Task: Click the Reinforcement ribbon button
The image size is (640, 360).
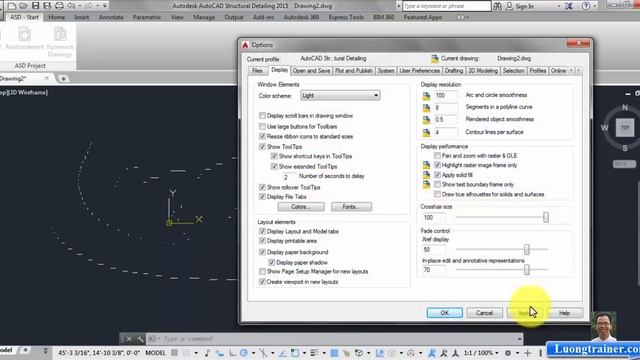Action: (x=24, y=39)
